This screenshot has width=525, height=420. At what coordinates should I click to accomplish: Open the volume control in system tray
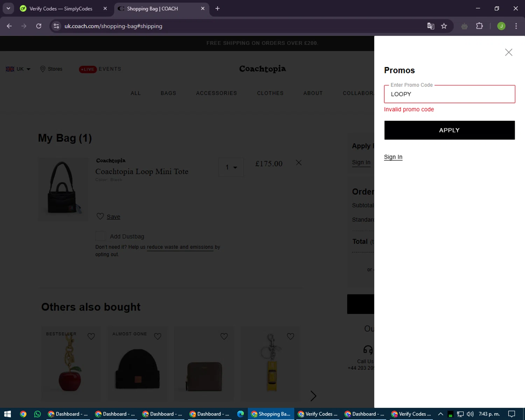tap(470, 414)
